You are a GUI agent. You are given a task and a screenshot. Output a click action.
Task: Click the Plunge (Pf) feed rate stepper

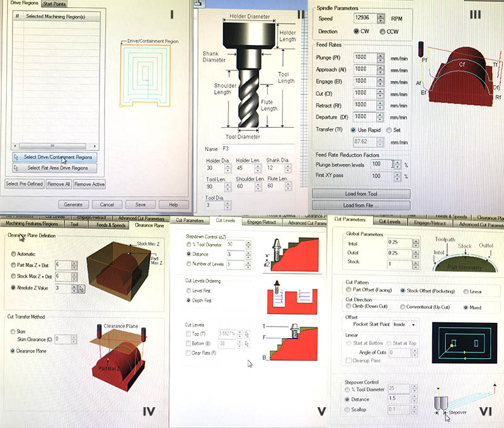[381, 58]
